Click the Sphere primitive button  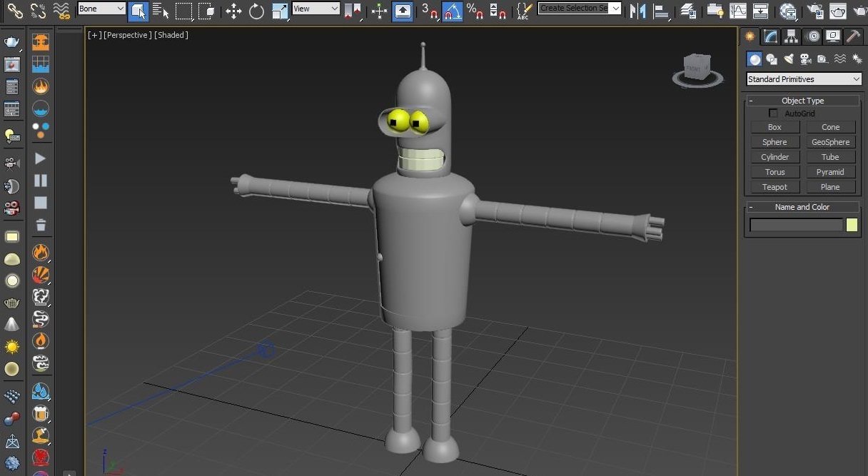[774, 142]
